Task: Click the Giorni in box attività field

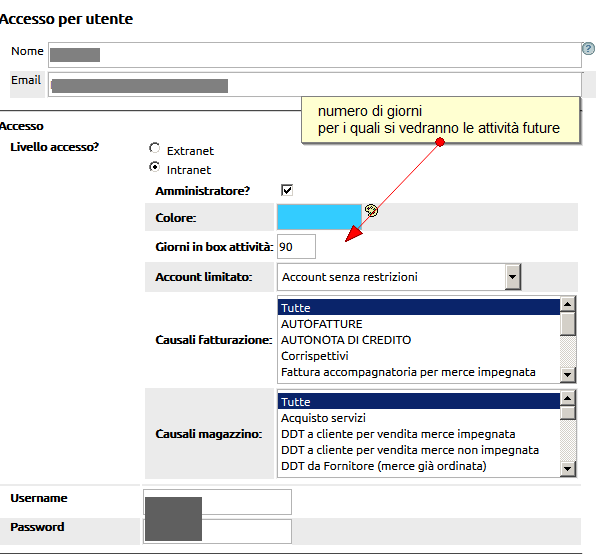Action: tap(296, 246)
